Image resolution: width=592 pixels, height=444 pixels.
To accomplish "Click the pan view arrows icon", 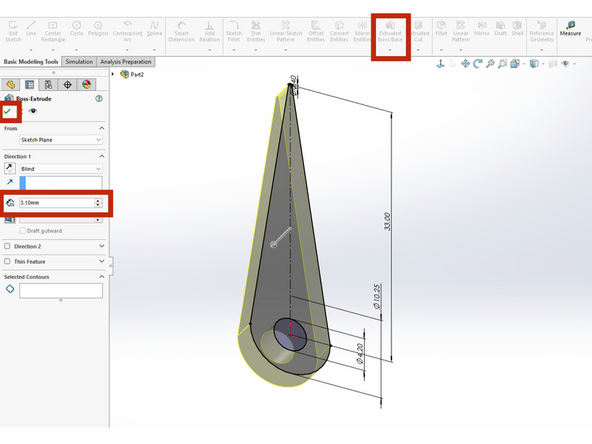I will point(465,64).
